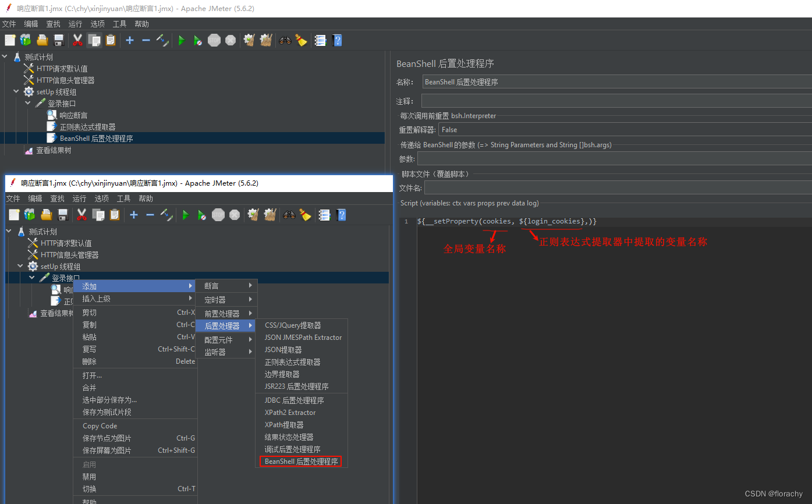Open 选项 menu in back window menu bar
Viewport: 812px width, 504px height.
point(97,24)
